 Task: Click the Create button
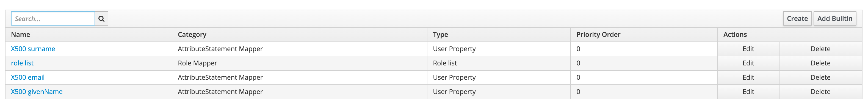[x=797, y=18]
